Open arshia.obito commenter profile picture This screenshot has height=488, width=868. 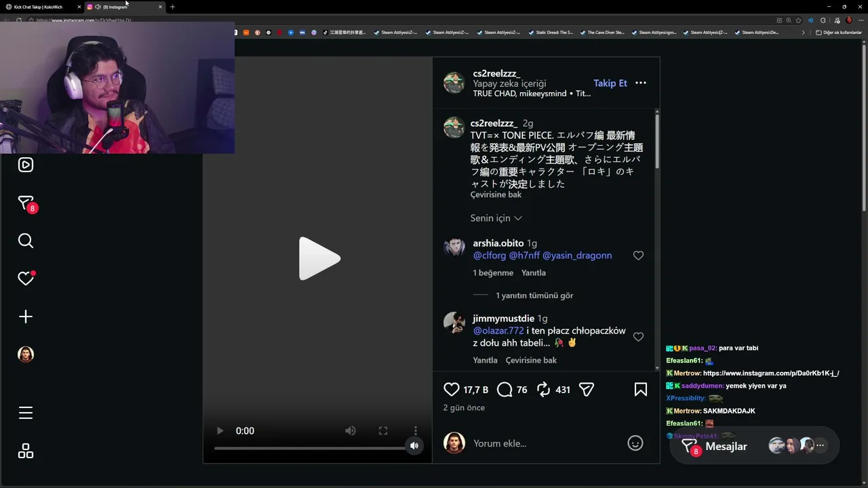tap(454, 247)
